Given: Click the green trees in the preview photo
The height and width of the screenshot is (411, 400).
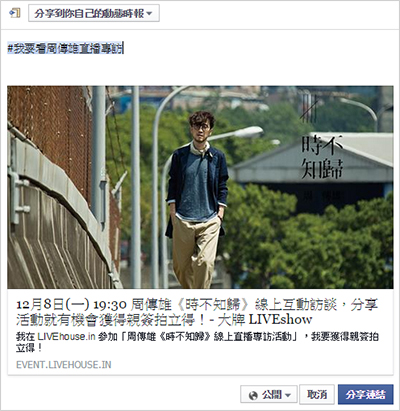Looking at the screenshot, I should click(307, 240).
